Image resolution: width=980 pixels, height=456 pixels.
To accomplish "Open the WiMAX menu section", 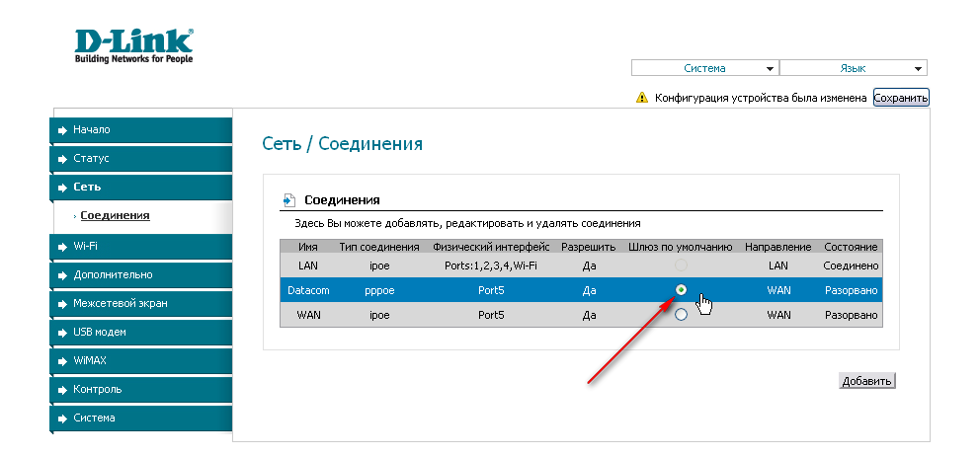I will point(140,361).
